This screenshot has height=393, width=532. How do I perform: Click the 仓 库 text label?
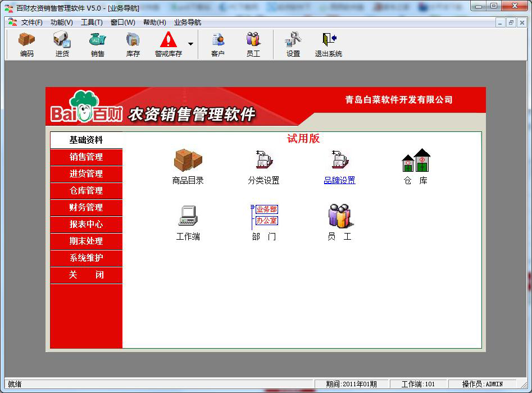click(x=416, y=180)
